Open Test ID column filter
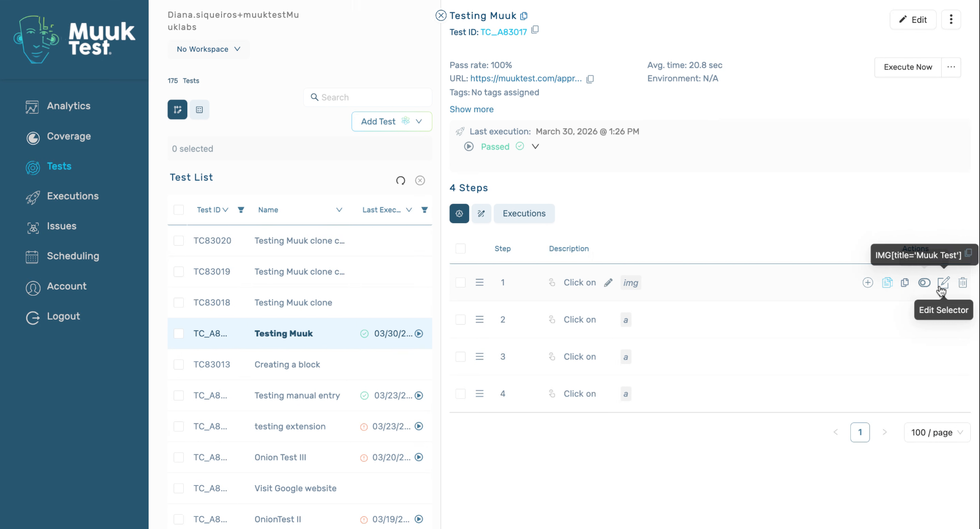Screen dimensions: 980x529 (241, 210)
